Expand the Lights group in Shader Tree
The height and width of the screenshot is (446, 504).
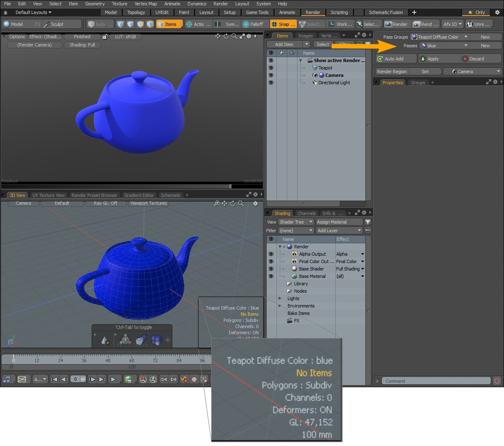pyautogui.click(x=280, y=298)
